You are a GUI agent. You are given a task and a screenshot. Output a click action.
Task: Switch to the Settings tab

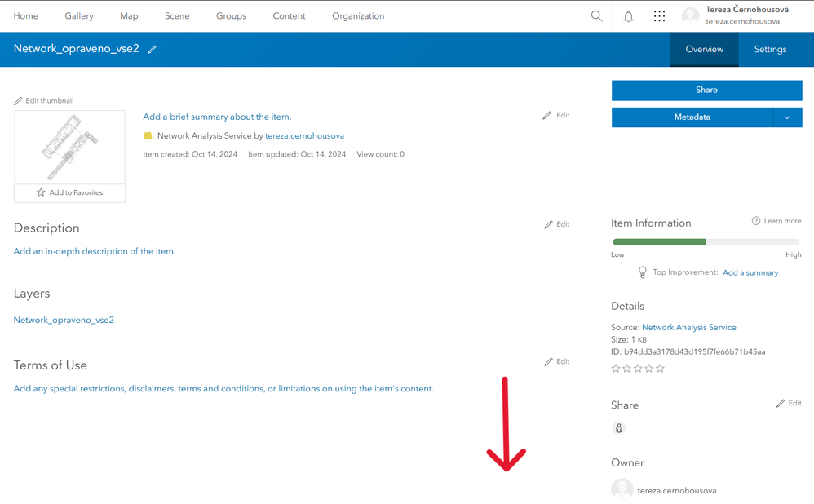pos(771,49)
